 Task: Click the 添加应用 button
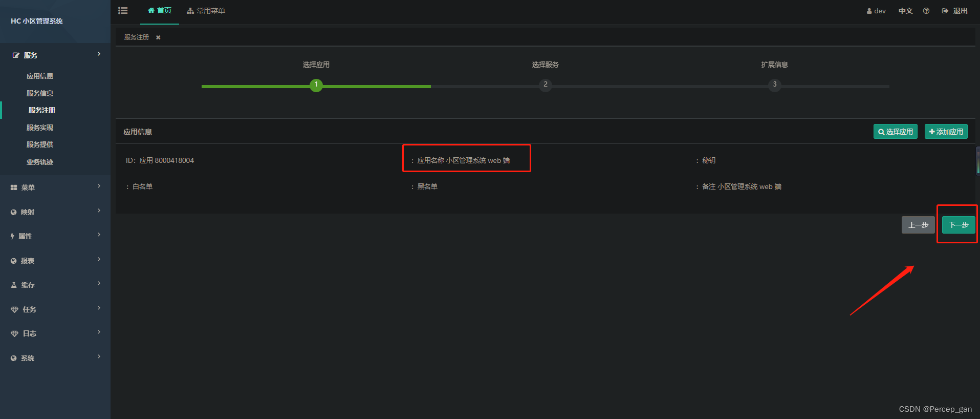(x=946, y=132)
